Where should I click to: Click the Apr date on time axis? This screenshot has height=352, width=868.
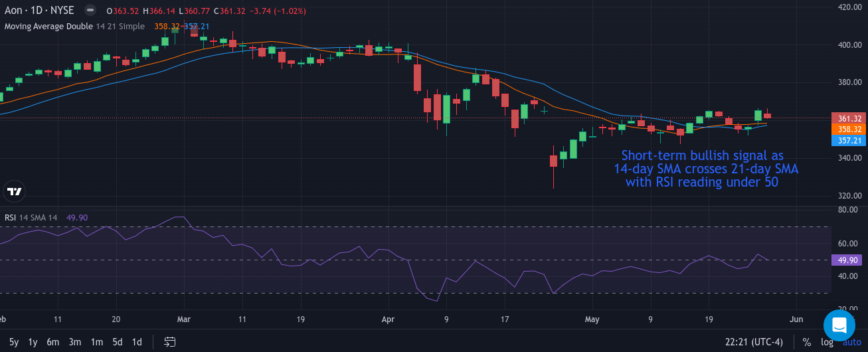[388, 319]
